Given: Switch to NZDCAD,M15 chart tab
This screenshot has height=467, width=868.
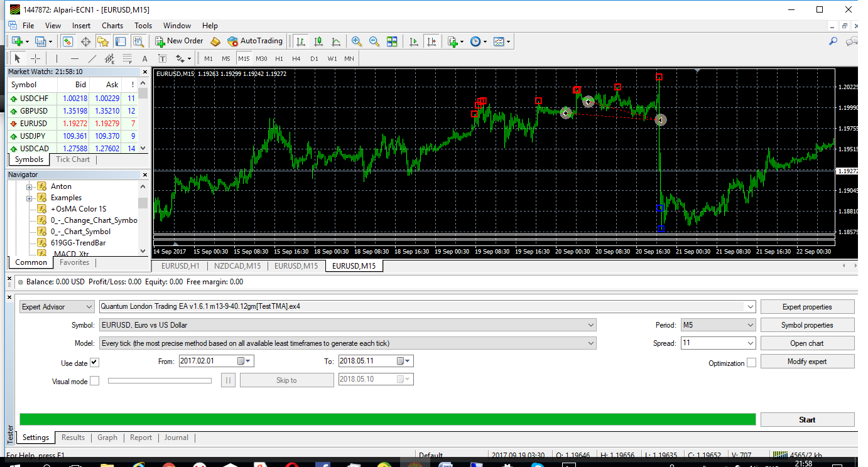Looking at the screenshot, I should pos(236,266).
